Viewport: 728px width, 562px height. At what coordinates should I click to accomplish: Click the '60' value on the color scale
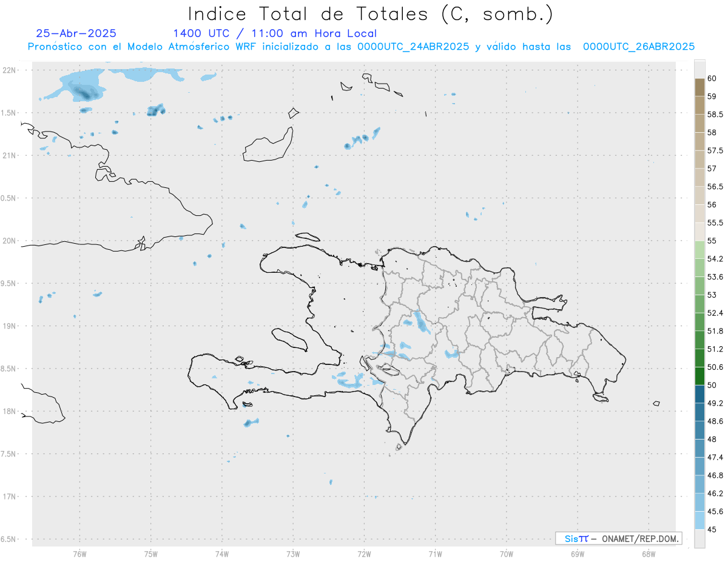[712, 78]
